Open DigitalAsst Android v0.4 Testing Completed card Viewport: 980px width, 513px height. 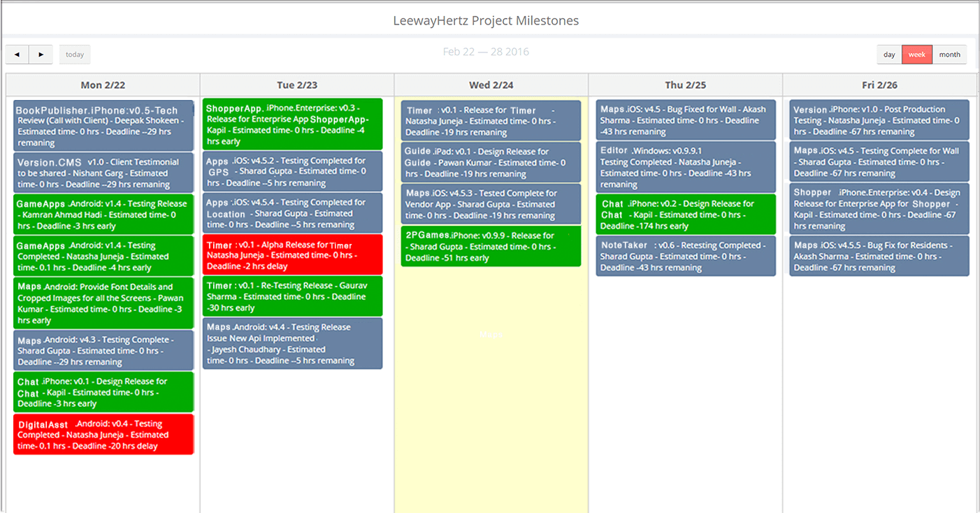pyautogui.click(x=103, y=434)
